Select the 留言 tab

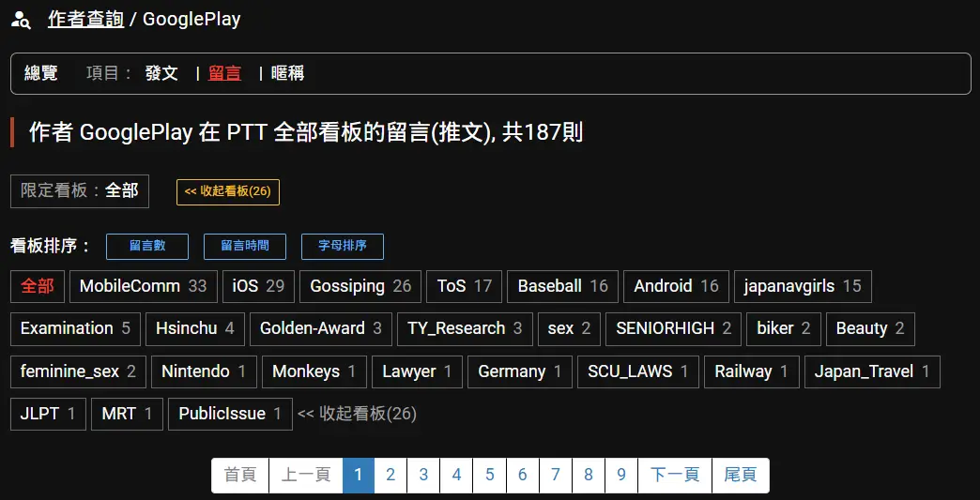point(224,73)
